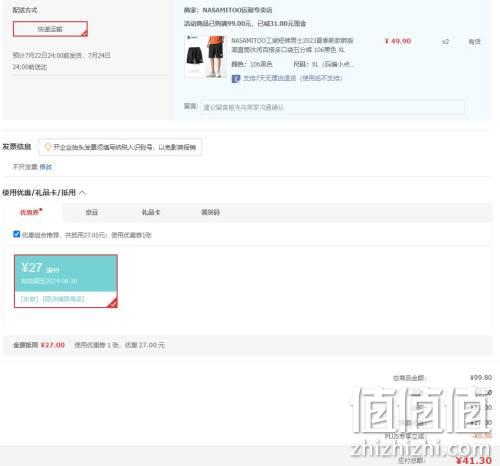Open the 领货码 tab
500x466 pixels.
pyautogui.click(x=210, y=212)
